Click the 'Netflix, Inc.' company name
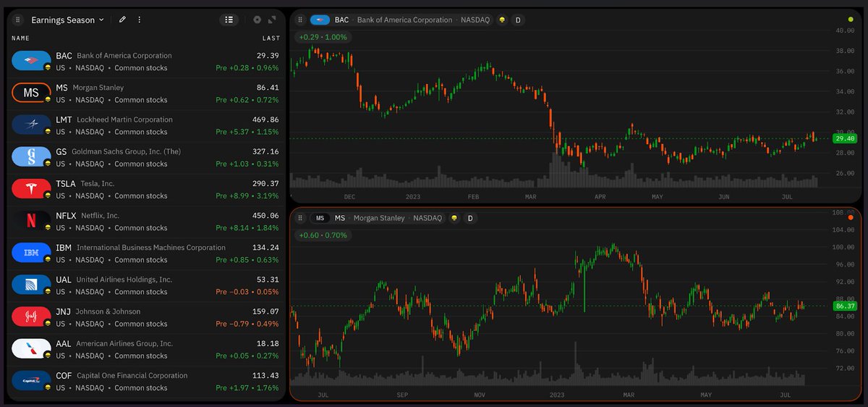The width and height of the screenshot is (868, 407). point(100,215)
